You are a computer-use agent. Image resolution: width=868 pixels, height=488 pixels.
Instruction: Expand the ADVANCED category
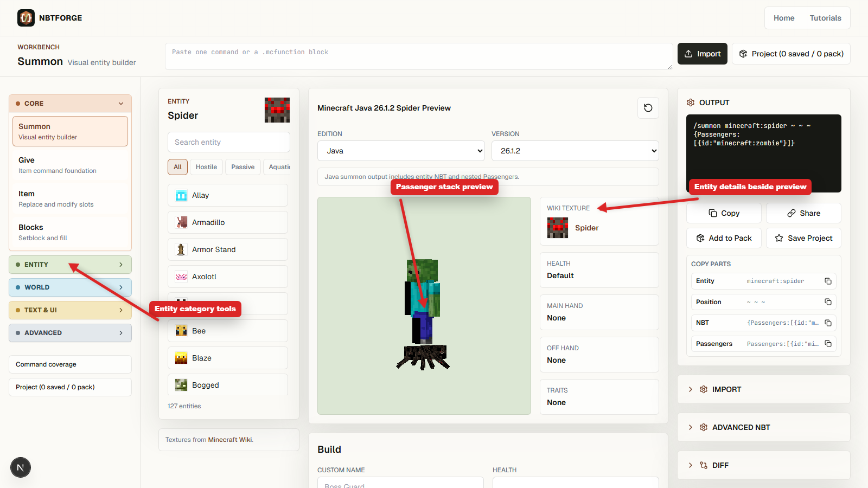pos(70,333)
